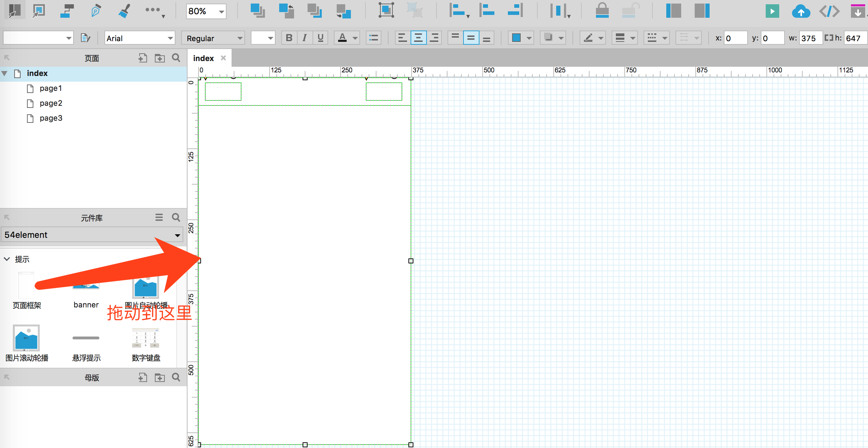This screenshot has height=448, width=868.
Task: Click the generate HTML code icon
Action: [829, 12]
